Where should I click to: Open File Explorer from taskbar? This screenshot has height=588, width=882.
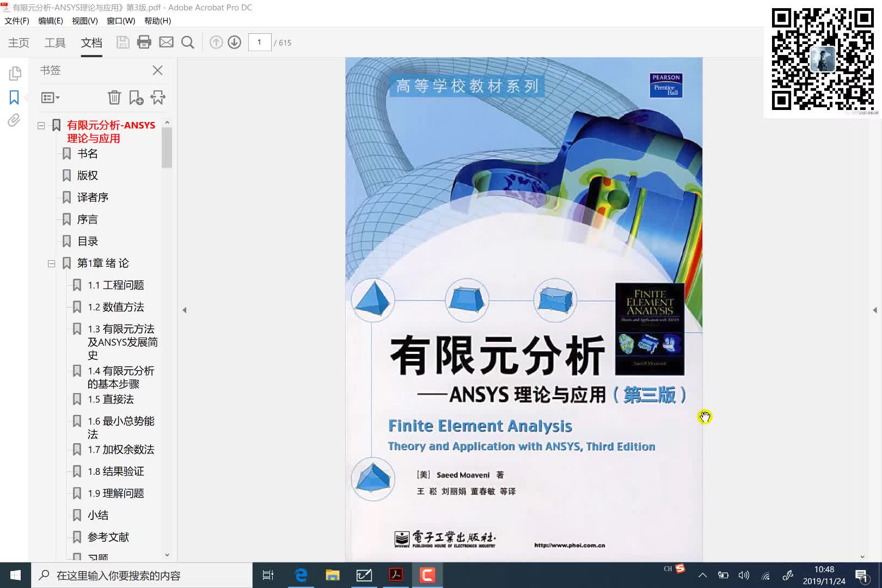(x=332, y=575)
